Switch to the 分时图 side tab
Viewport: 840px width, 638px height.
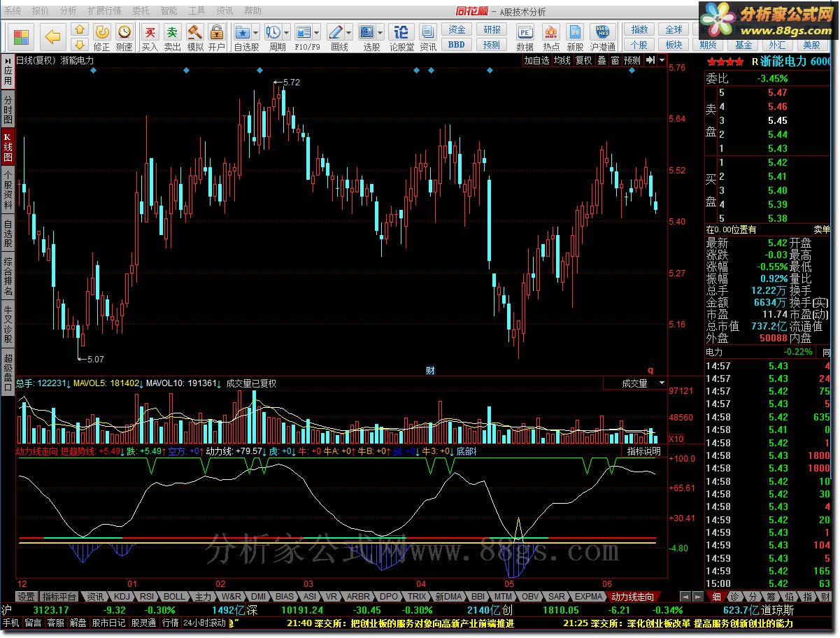point(8,111)
